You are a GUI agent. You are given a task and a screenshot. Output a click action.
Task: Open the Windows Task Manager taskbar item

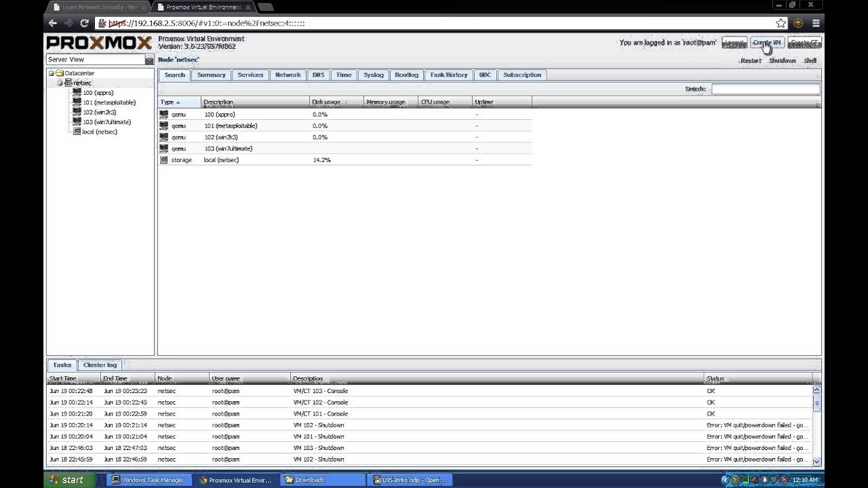coord(148,480)
